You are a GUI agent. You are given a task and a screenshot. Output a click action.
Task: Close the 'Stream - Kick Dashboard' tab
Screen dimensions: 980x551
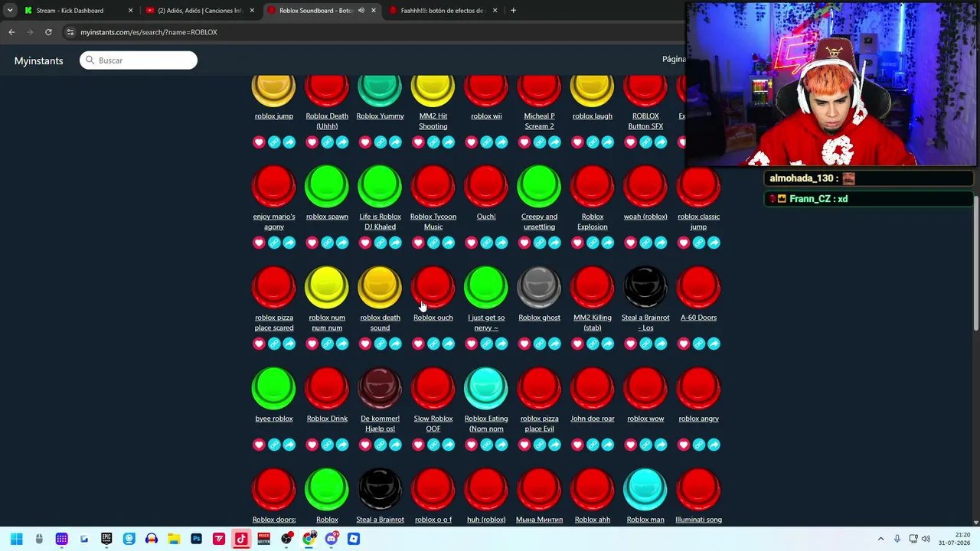[130, 11]
